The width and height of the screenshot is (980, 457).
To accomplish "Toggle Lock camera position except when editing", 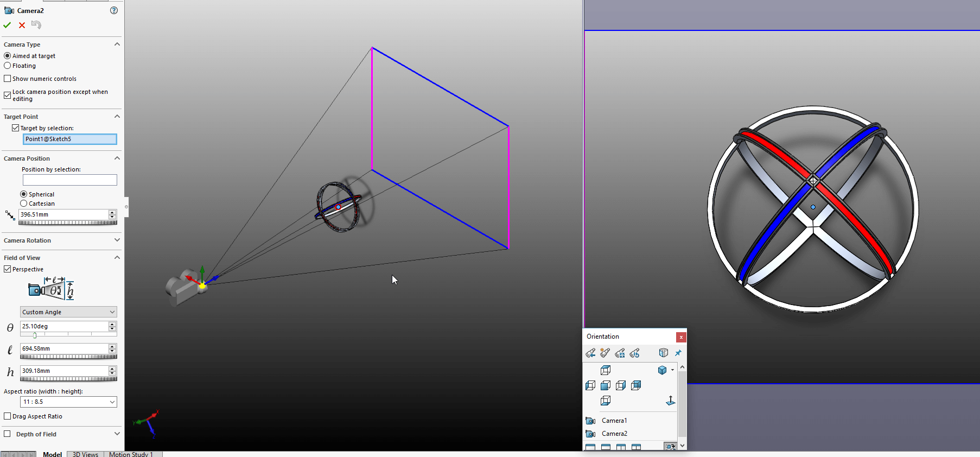I will (x=8, y=95).
